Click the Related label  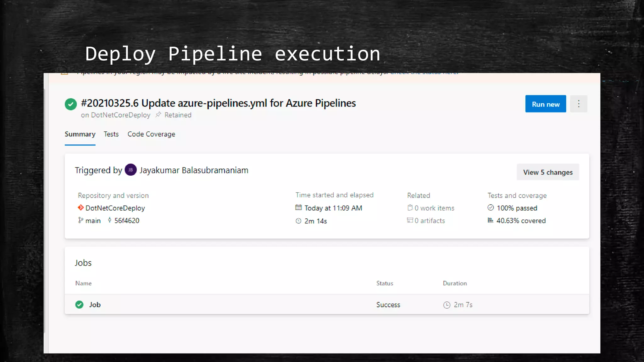(419, 195)
